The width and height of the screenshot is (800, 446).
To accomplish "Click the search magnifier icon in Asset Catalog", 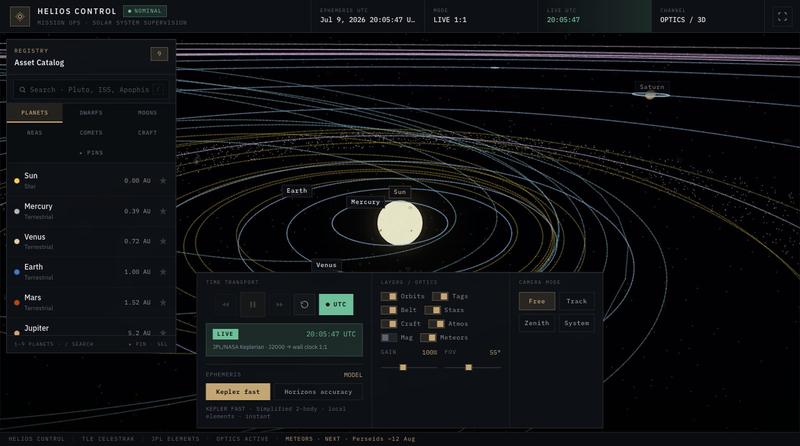I will tap(22, 90).
